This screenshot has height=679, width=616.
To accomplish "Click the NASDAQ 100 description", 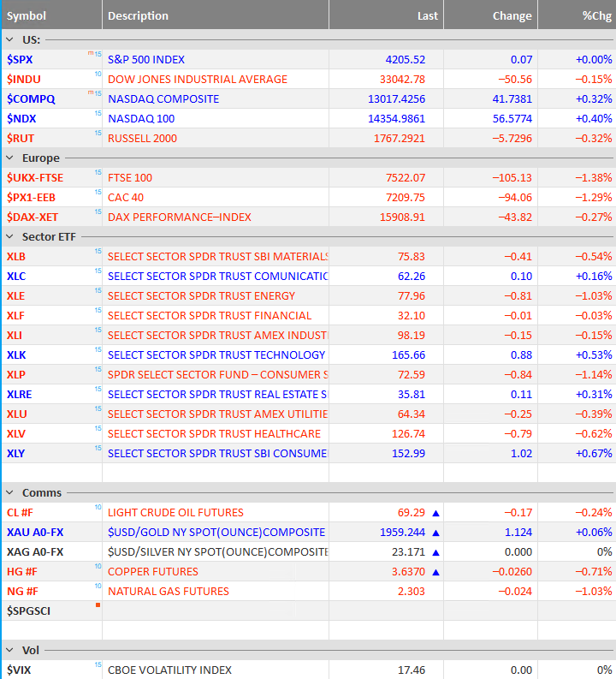I will pos(141,119).
